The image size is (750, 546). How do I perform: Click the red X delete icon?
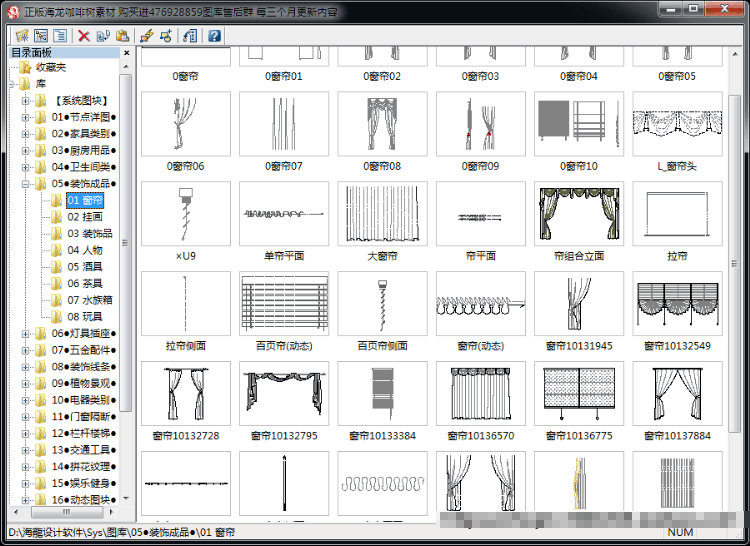tap(84, 36)
